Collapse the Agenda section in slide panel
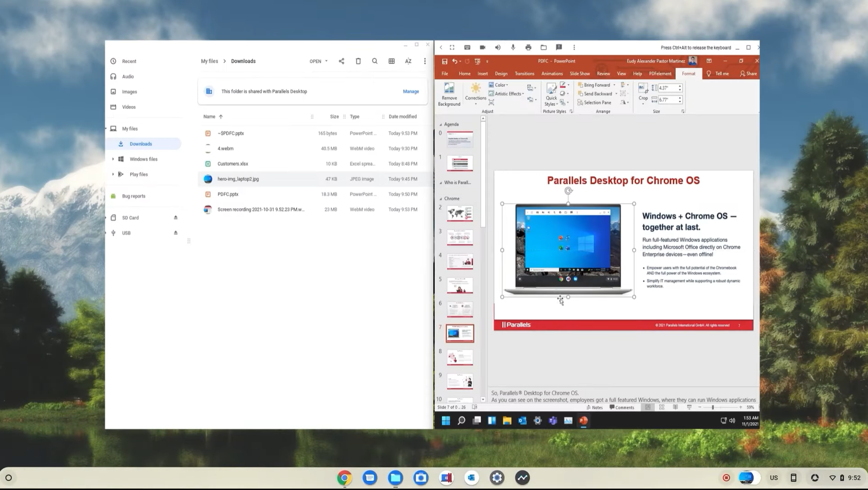Image resolution: width=868 pixels, height=490 pixels. click(x=441, y=125)
